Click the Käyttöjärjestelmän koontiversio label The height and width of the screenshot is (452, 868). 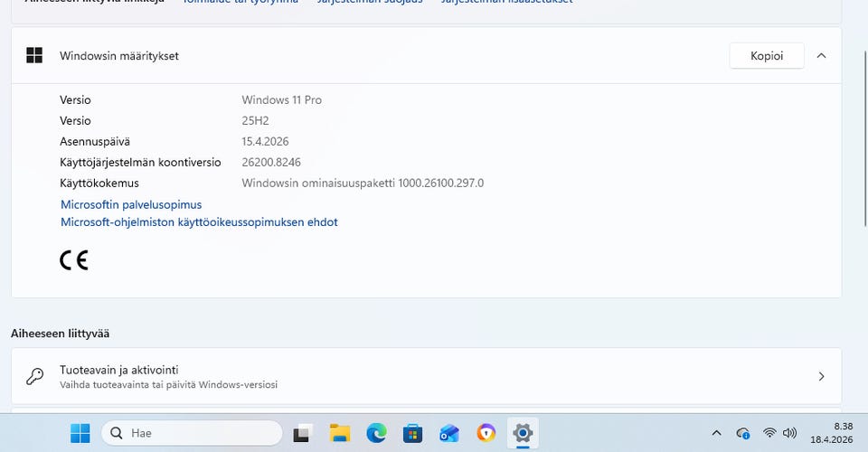141,162
